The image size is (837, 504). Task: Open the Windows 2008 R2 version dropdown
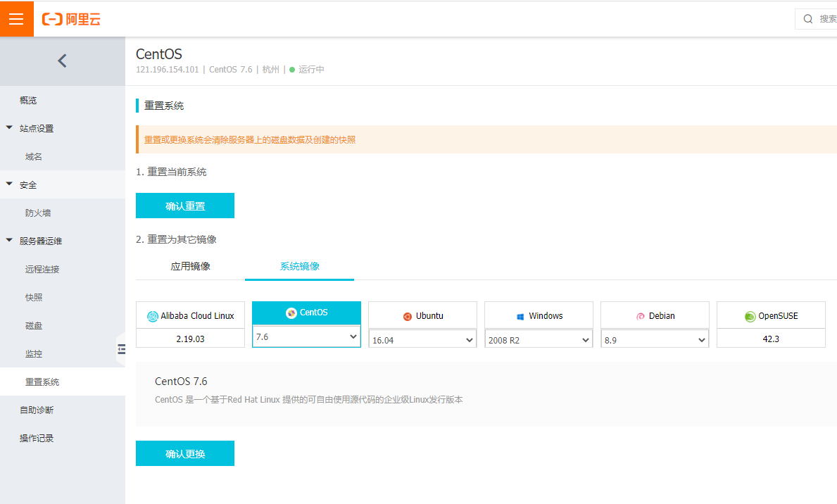pos(539,340)
